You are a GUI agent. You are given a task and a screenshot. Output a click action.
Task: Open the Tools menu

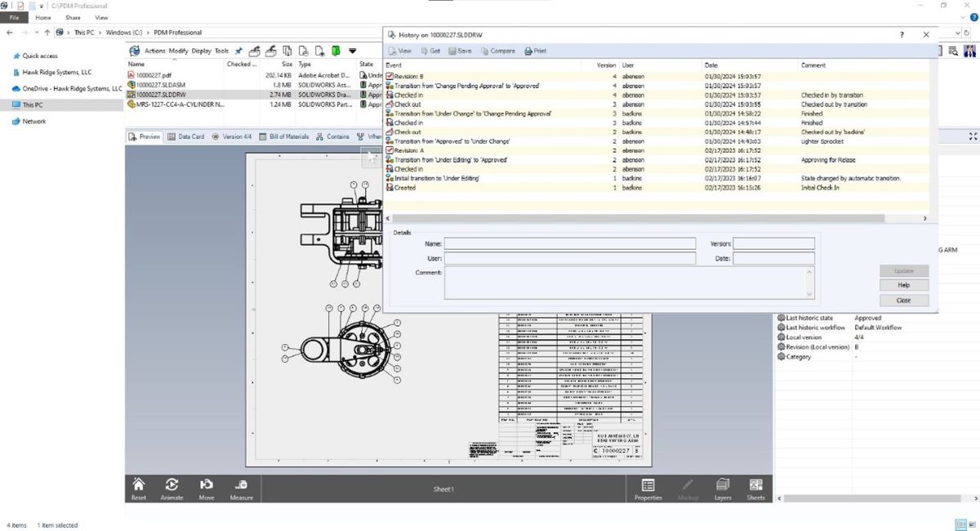[x=221, y=51]
